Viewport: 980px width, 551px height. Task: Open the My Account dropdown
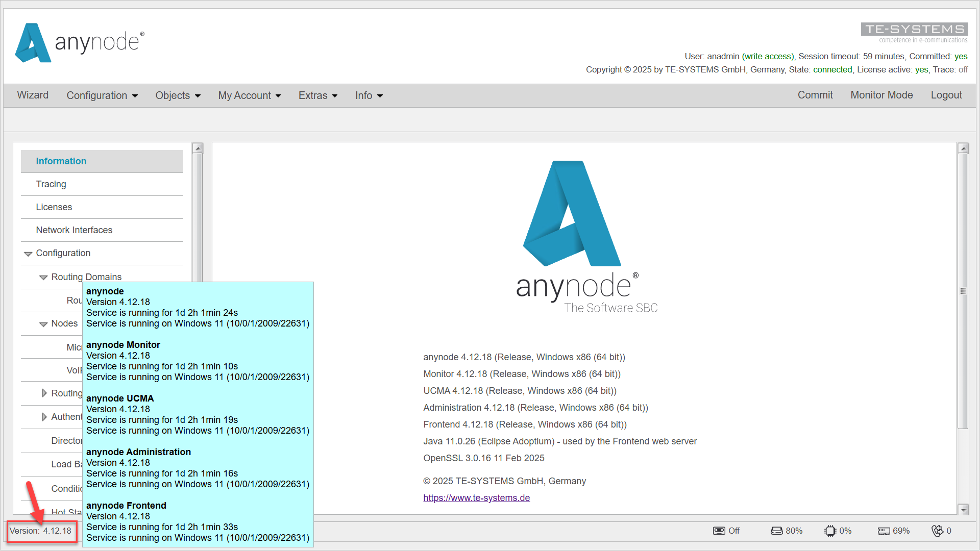[249, 95]
